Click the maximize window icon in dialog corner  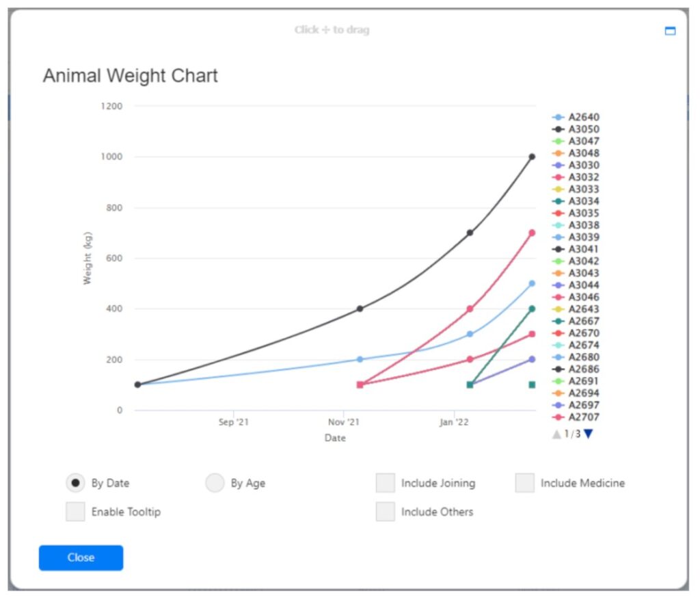[x=670, y=31]
